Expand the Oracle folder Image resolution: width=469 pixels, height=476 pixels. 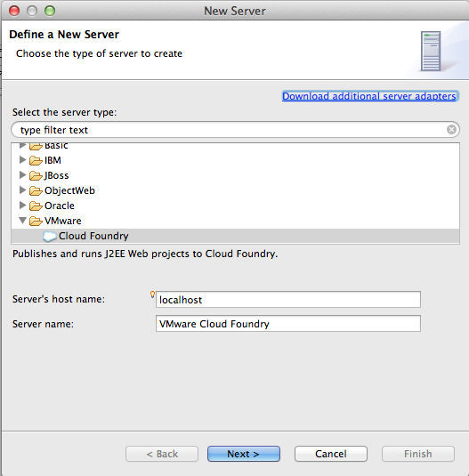[22, 206]
